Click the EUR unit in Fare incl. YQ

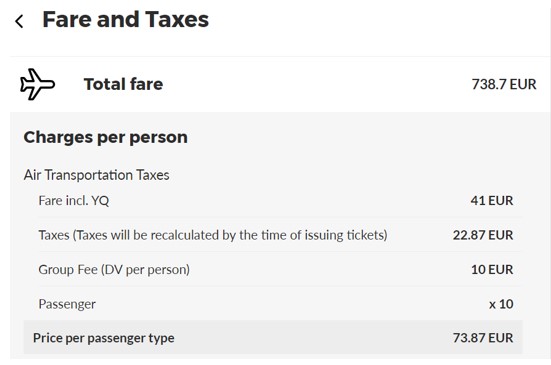pyautogui.click(x=501, y=201)
